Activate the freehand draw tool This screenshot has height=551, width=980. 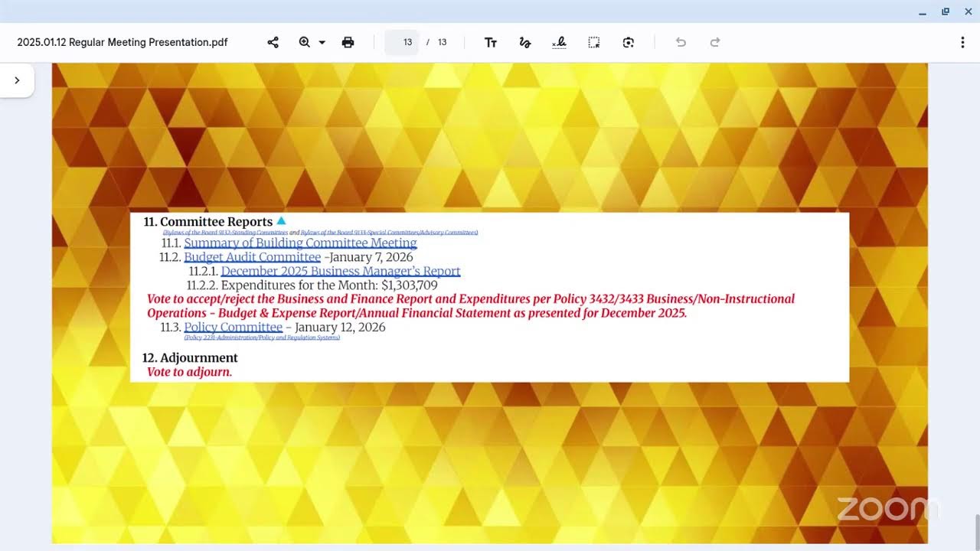pos(525,43)
